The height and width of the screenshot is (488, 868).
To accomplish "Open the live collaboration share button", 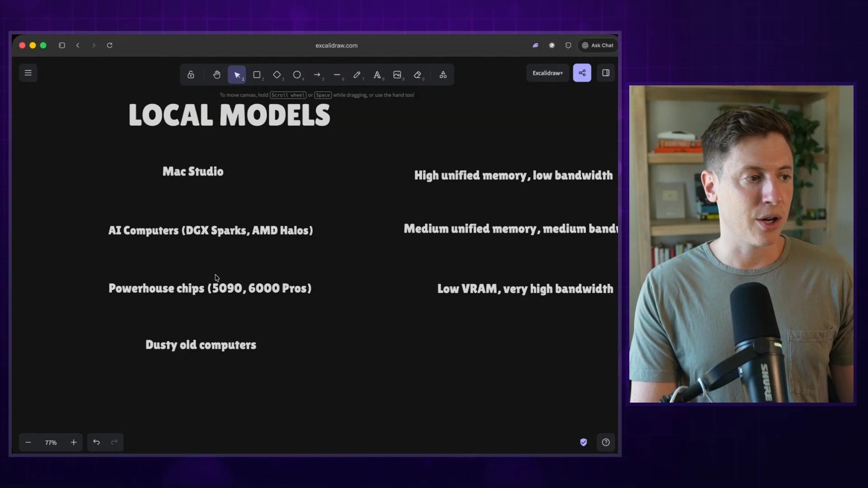I will pos(582,73).
